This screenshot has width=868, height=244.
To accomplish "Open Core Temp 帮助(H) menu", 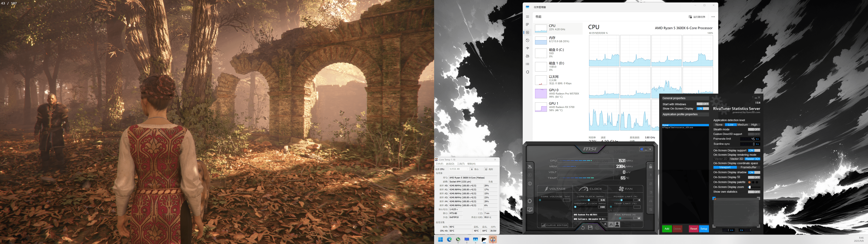I will click(x=471, y=164).
